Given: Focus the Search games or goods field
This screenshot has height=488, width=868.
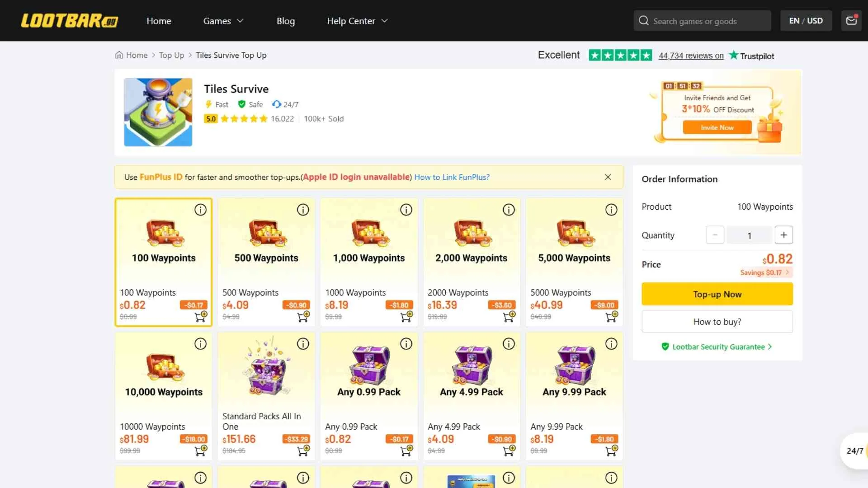Looking at the screenshot, I should 702,21.
